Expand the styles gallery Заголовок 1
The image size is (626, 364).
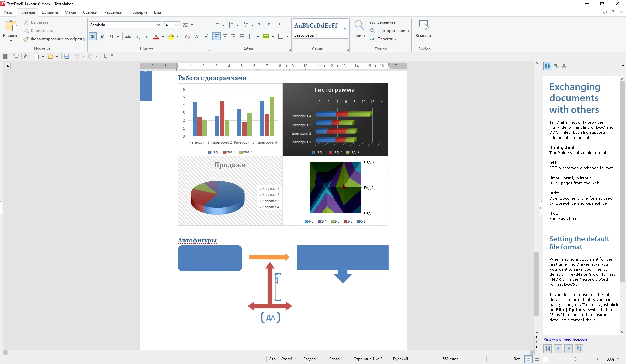point(345,29)
